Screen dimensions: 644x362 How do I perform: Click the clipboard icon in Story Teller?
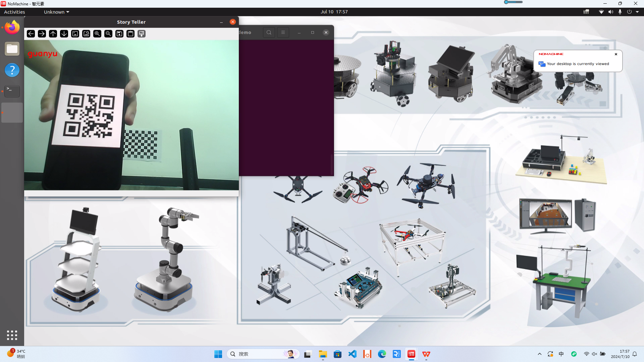click(x=130, y=34)
